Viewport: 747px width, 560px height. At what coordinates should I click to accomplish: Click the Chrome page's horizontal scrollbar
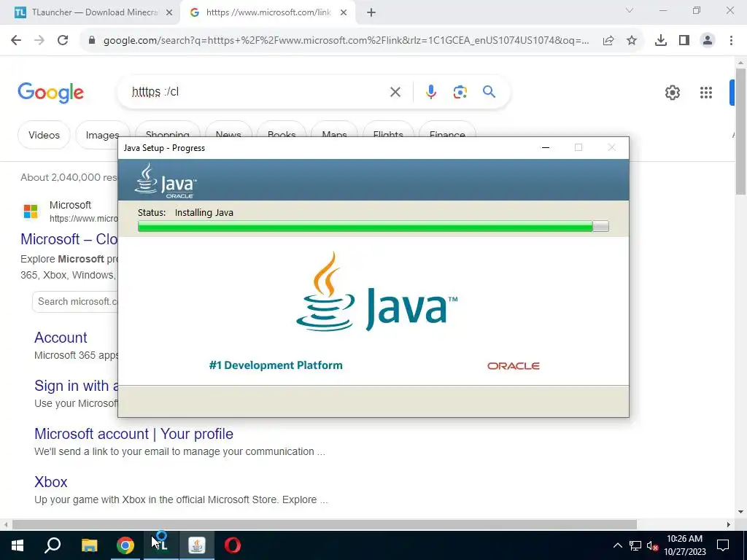(x=325, y=525)
